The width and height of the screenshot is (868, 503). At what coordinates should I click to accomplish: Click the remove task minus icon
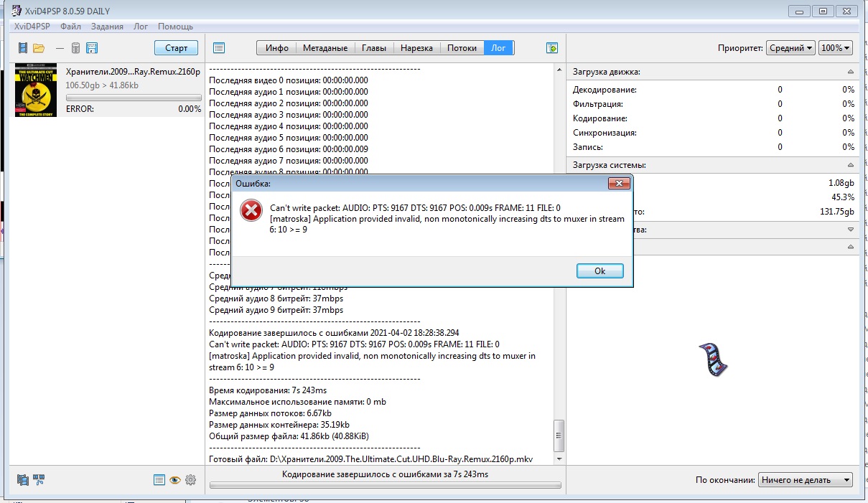[60, 48]
